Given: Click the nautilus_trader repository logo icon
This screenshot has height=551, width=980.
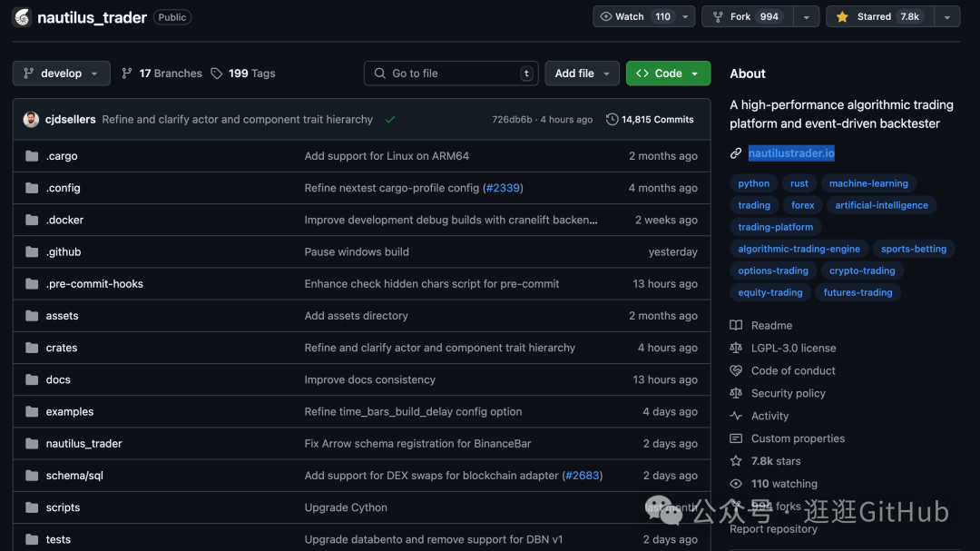Looking at the screenshot, I should (x=22, y=17).
